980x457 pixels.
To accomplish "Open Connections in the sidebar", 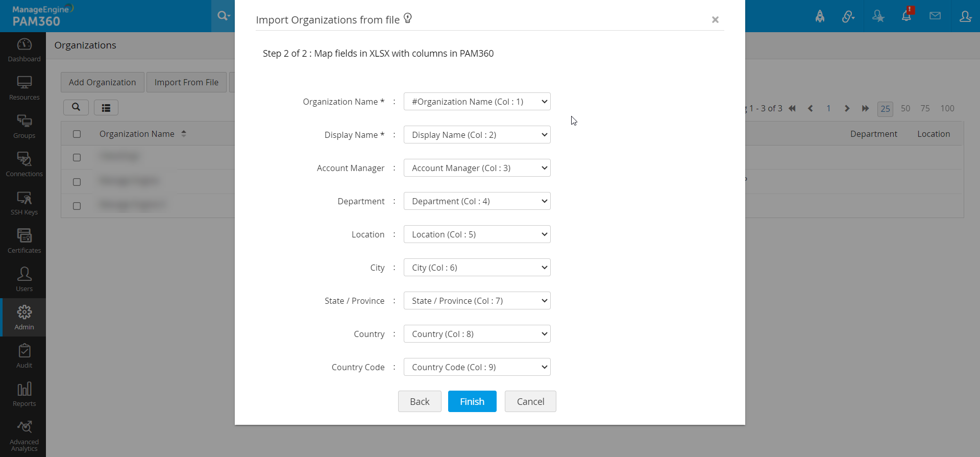I will (24, 165).
